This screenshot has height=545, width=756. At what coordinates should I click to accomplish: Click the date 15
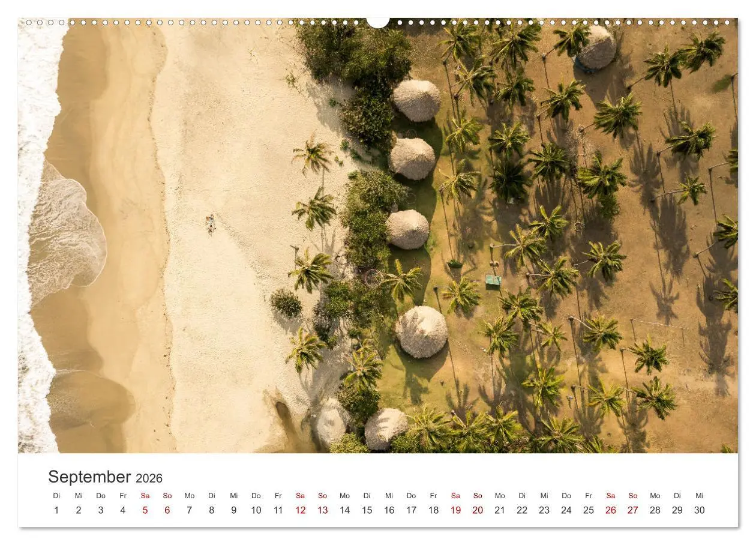[x=367, y=510]
